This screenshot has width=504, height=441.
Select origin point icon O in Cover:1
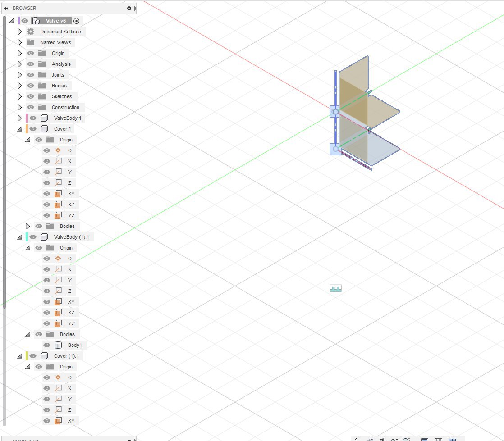click(58, 150)
